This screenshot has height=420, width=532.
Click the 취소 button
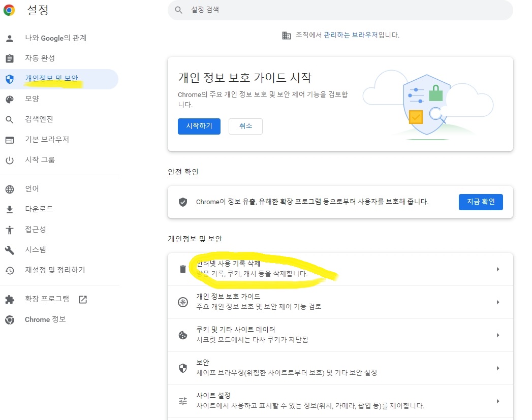pyautogui.click(x=245, y=126)
